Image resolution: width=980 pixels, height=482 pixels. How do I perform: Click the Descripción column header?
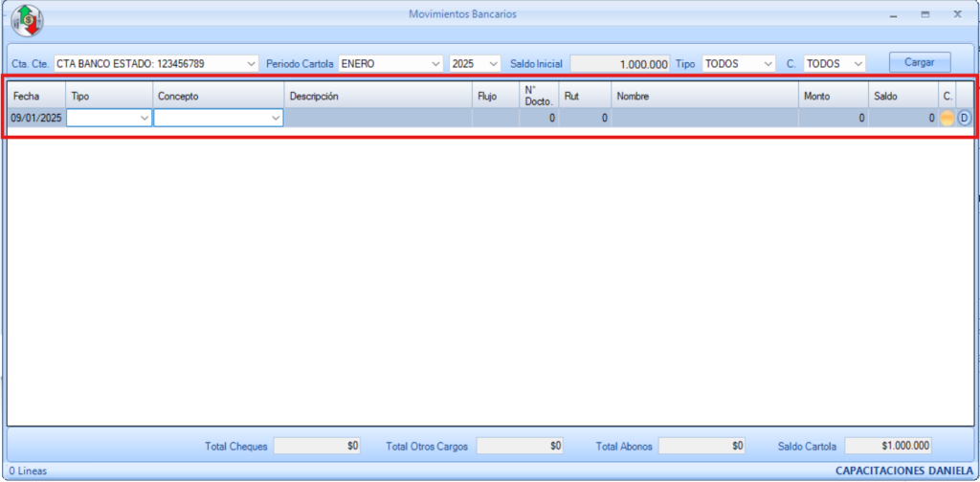378,97
